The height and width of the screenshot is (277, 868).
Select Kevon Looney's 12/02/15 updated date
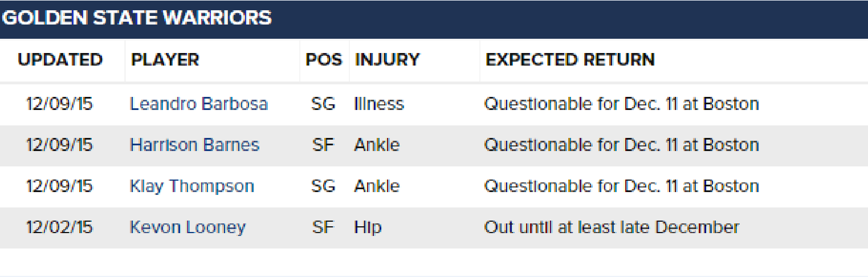click(x=59, y=228)
